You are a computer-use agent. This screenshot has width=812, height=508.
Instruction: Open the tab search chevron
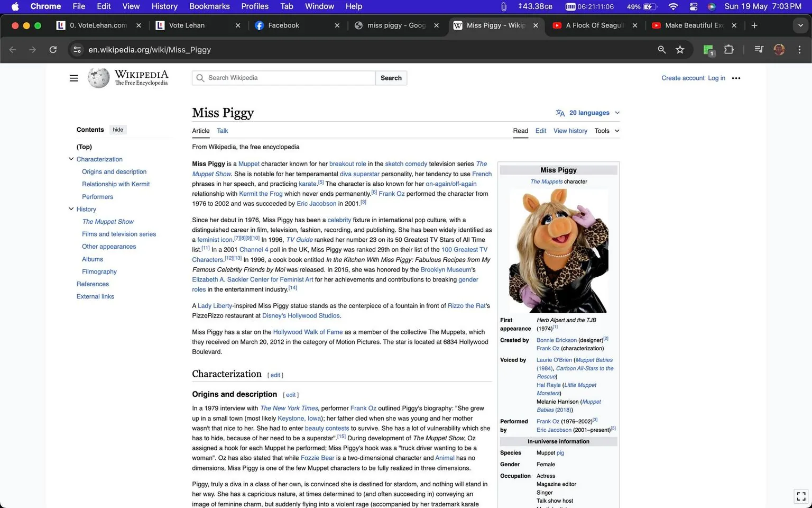click(800, 25)
